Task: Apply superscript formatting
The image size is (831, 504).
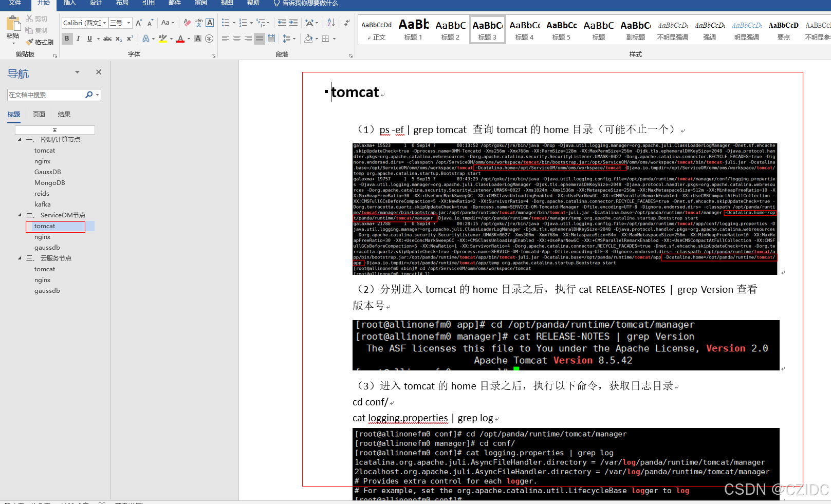Action: point(130,39)
